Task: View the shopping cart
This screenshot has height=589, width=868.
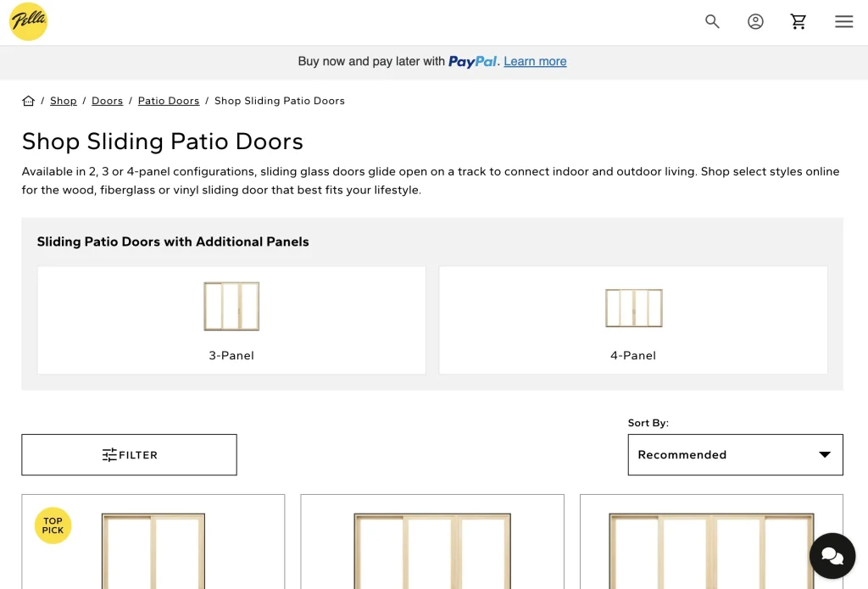Action: point(798,22)
